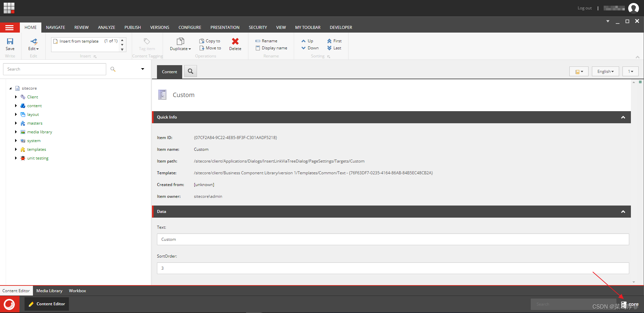Select the Content tab button
644x313 pixels.
[x=169, y=72]
